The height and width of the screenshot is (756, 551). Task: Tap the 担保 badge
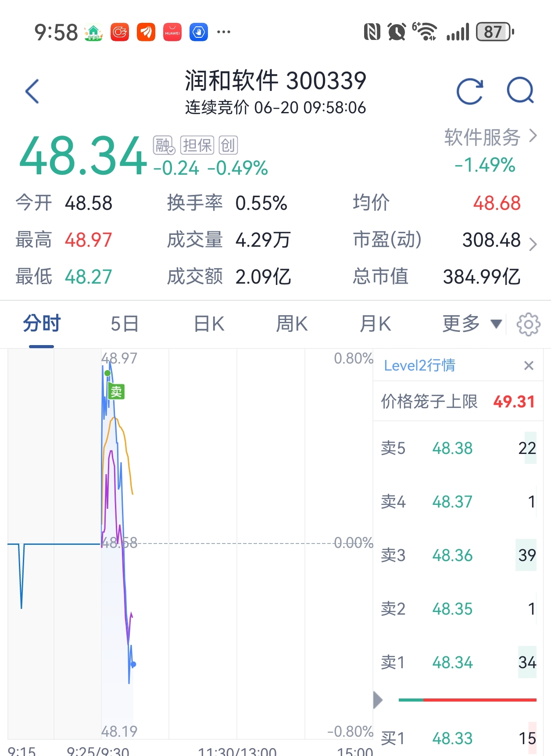197,145
